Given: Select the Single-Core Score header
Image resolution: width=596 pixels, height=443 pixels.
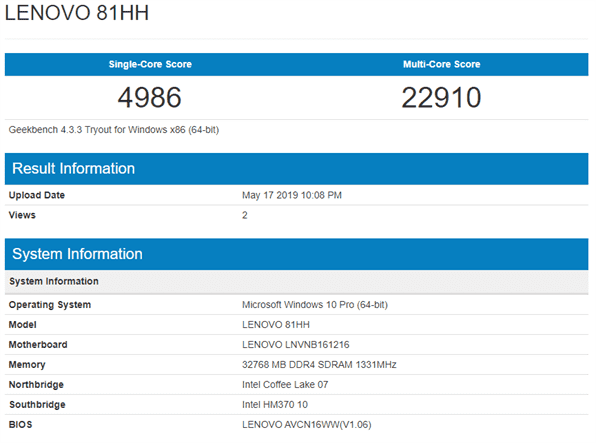Looking at the screenshot, I should tap(150, 64).
